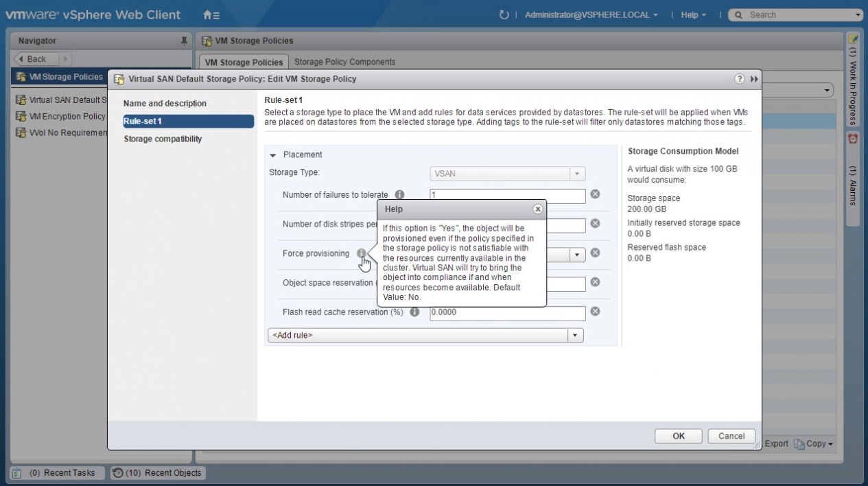Click info icon for Flash read cache reservation
868x486 pixels.
point(414,312)
